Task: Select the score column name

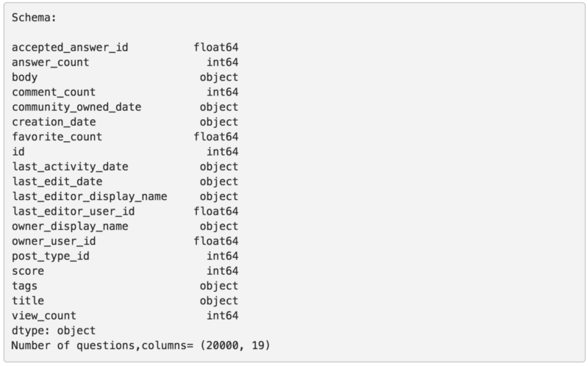Action: point(28,270)
